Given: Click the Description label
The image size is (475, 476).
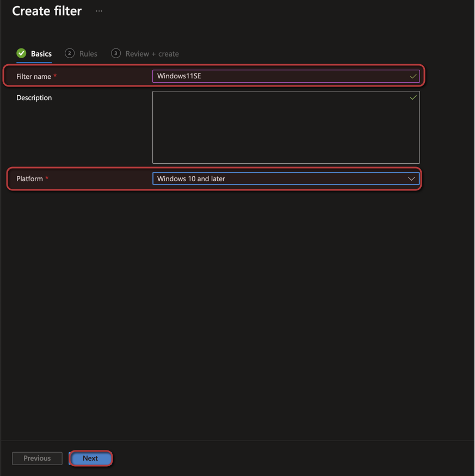Looking at the screenshot, I should 34,98.
